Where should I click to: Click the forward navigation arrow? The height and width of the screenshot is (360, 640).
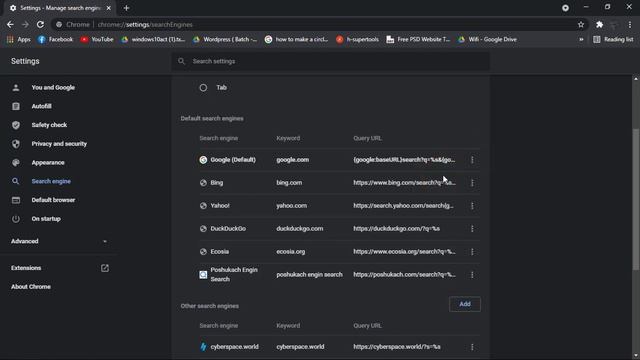pyautogui.click(x=25, y=24)
